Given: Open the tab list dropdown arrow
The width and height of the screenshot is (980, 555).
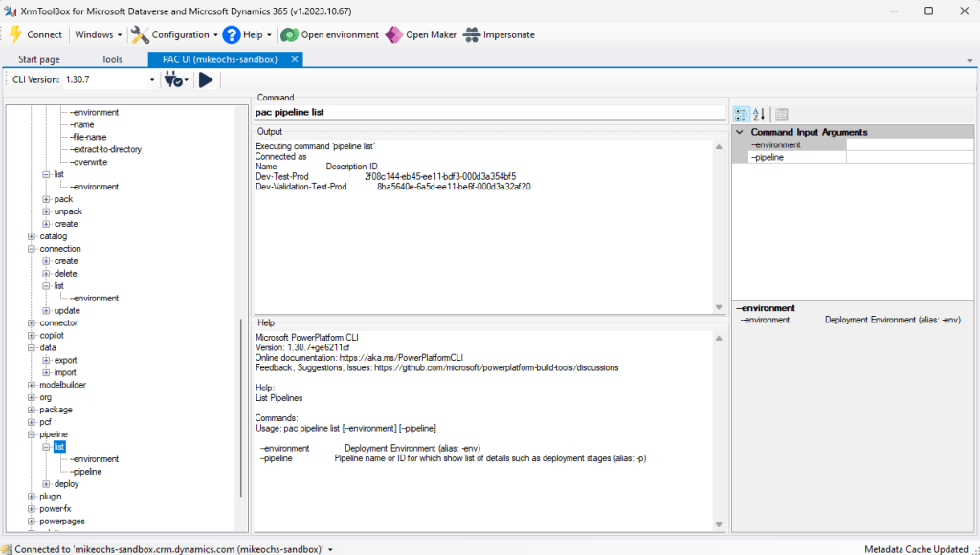Looking at the screenshot, I should click(x=970, y=60).
